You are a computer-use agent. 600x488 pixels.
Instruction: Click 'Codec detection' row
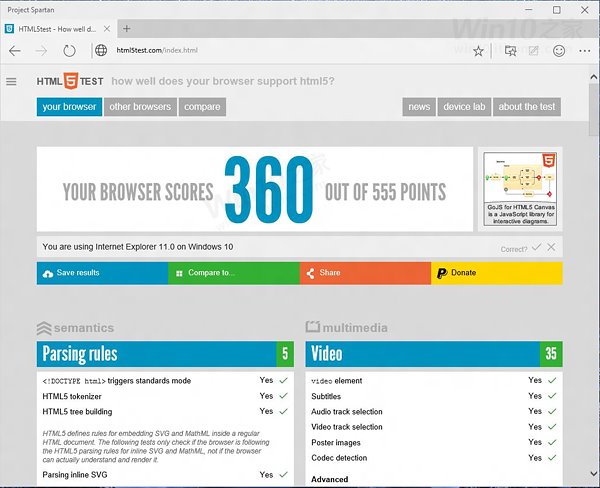click(434, 458)
